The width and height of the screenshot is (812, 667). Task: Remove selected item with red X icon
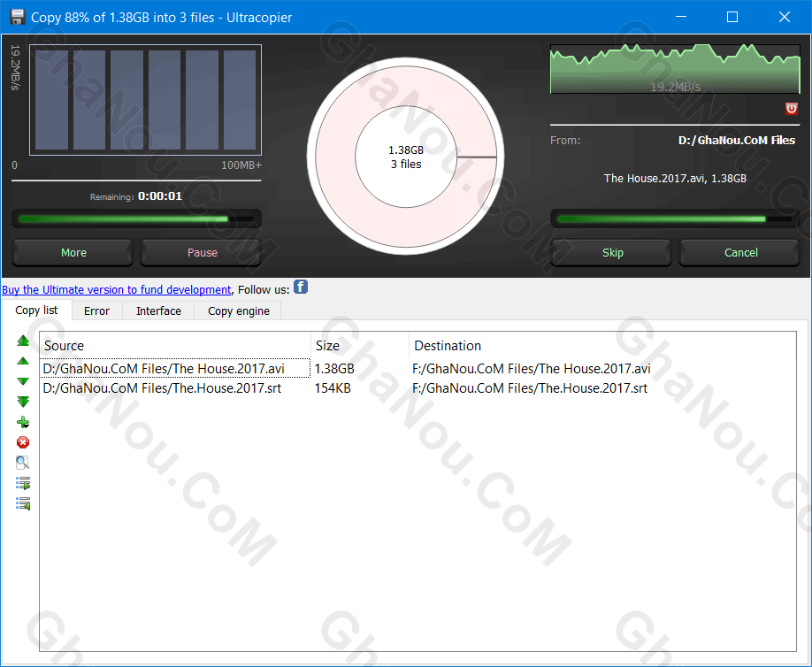[x=23, y=442]
